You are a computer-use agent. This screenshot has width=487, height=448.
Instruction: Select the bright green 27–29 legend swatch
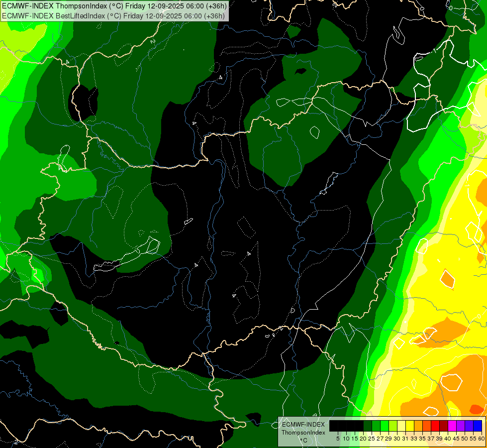[385, 426]
